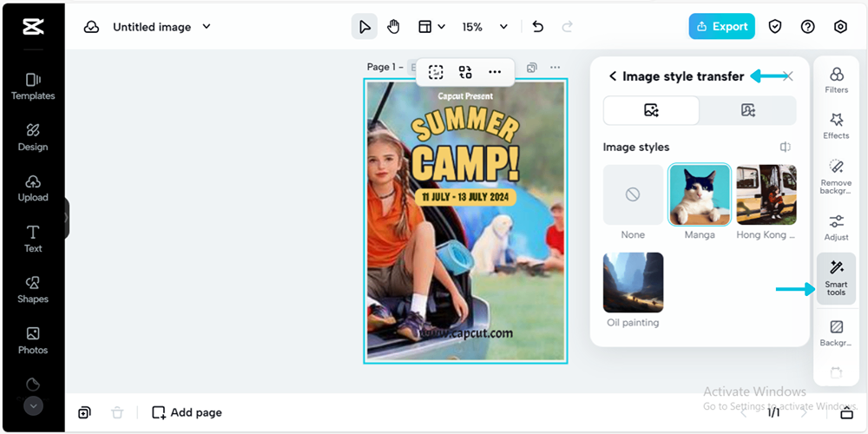Open the Upload panel

tap(33, 188)
